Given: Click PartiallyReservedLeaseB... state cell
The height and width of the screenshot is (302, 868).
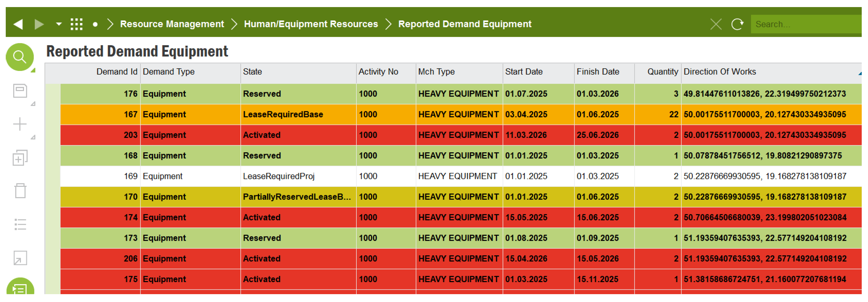Looking at the screenshot, I should pyautogui.click(x=298, y=197).
